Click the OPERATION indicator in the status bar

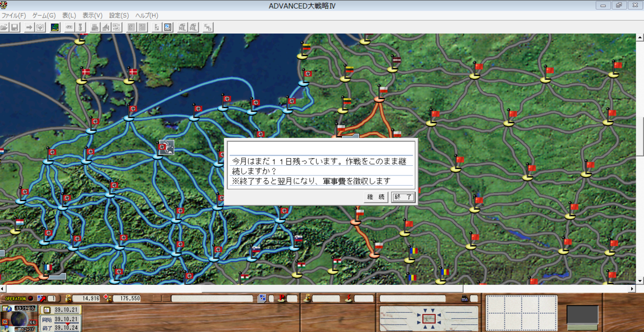(15, 298)
